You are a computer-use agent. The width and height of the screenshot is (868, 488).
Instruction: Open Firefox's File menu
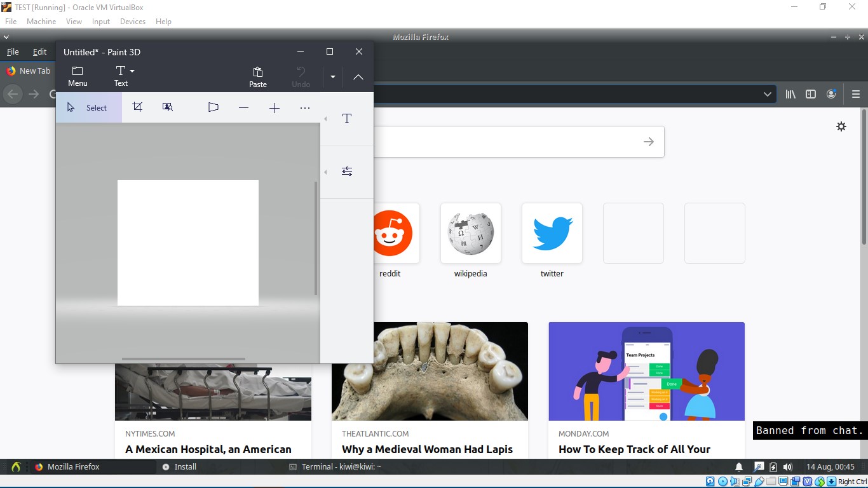(13, 52)
